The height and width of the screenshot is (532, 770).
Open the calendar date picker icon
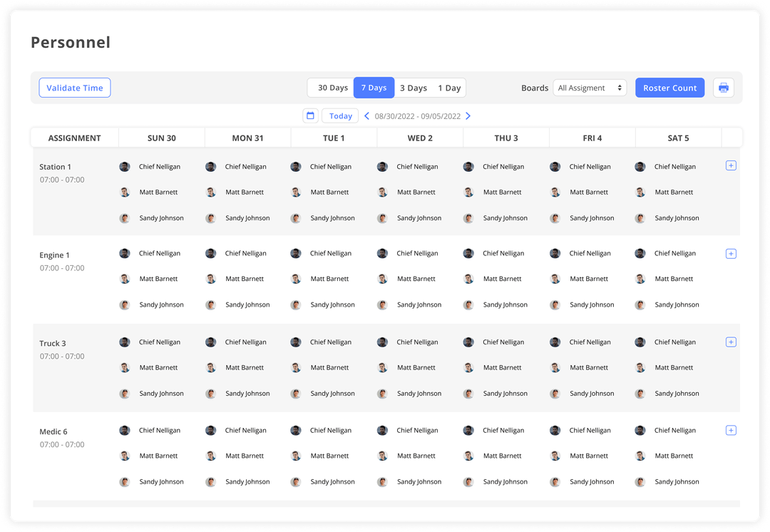tap(310, 116)
